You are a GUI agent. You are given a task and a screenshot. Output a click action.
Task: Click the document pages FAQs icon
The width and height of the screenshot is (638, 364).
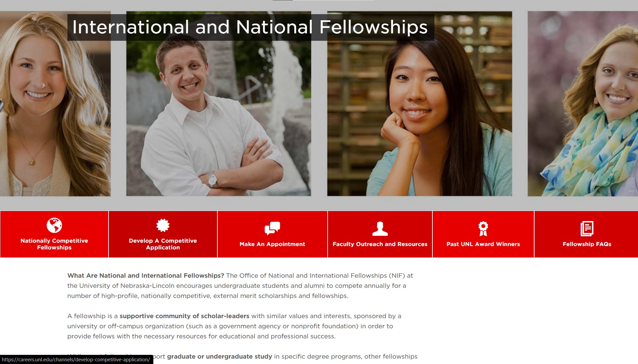[x=587, y=229]
